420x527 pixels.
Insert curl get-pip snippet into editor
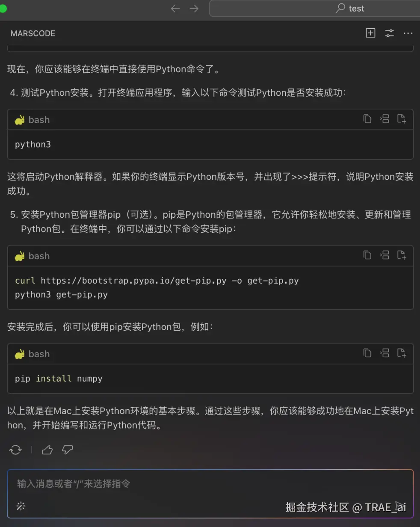pos(385,255)
